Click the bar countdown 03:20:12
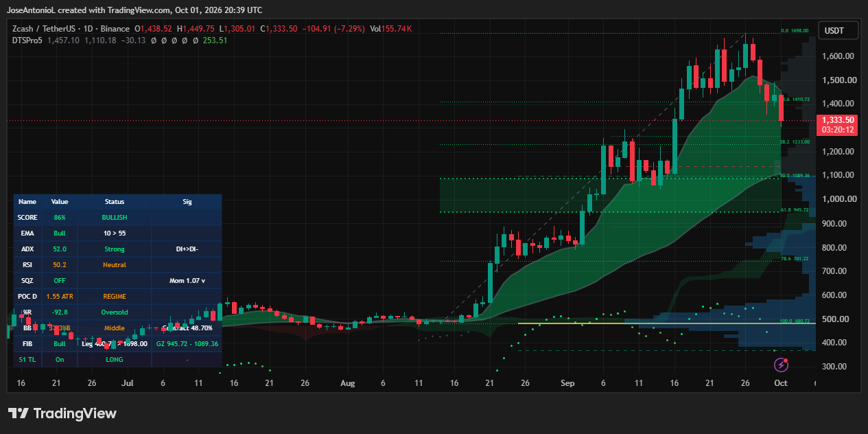Screen dimensions: 868x434 click(x=838, y=130)
